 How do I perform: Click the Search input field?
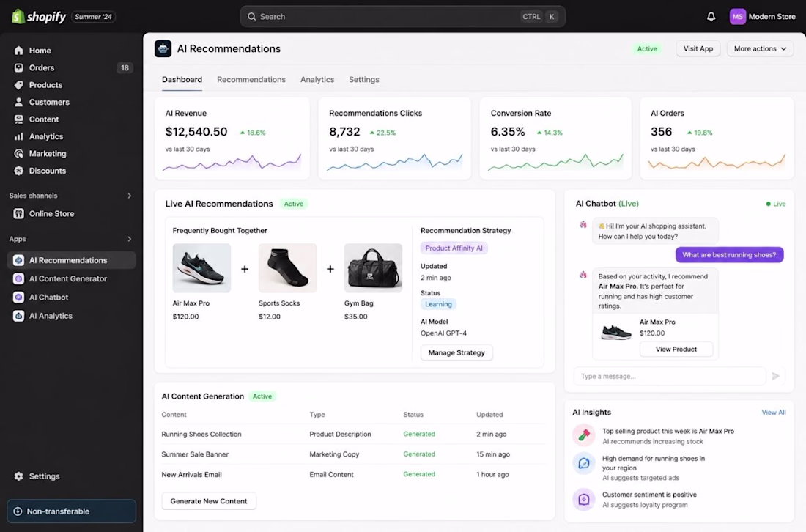click(402, 16)
